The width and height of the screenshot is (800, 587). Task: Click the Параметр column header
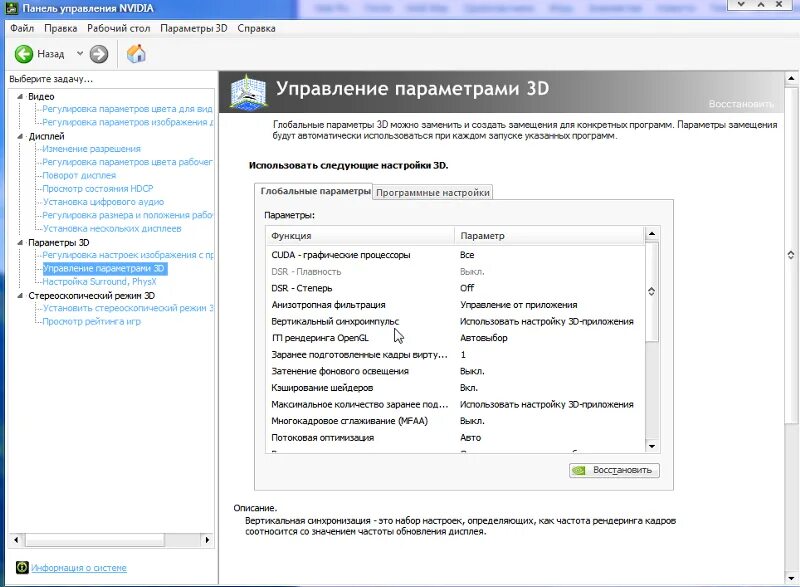pos(549,236)
